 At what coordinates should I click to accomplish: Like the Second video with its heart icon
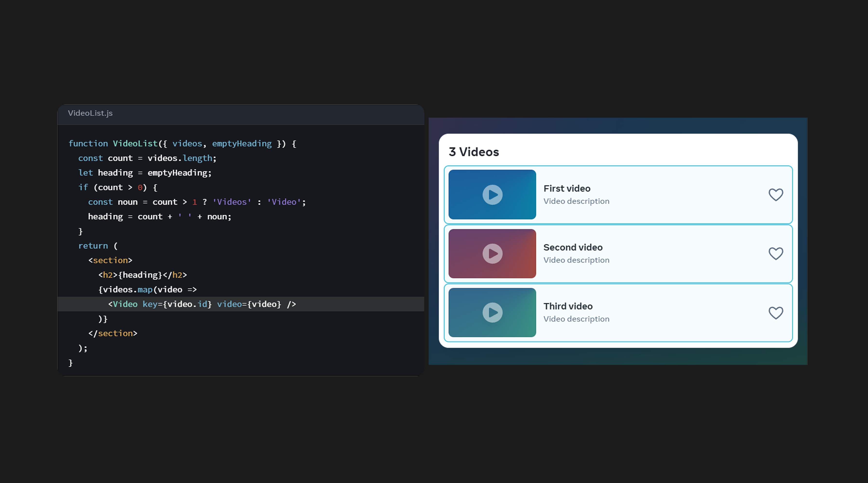coord(776,253)
